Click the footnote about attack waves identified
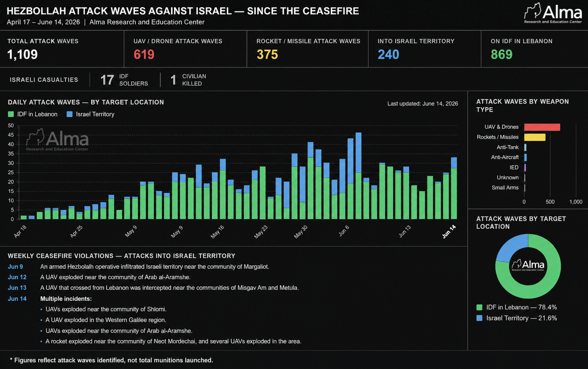This screenshot has width=588, height=369. 111,360
